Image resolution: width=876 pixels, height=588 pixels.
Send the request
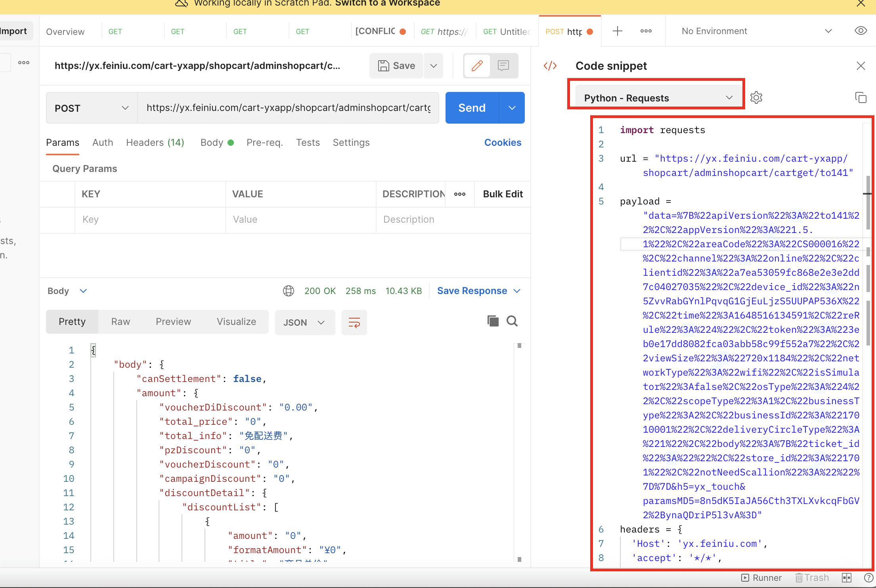coord(472,108)
